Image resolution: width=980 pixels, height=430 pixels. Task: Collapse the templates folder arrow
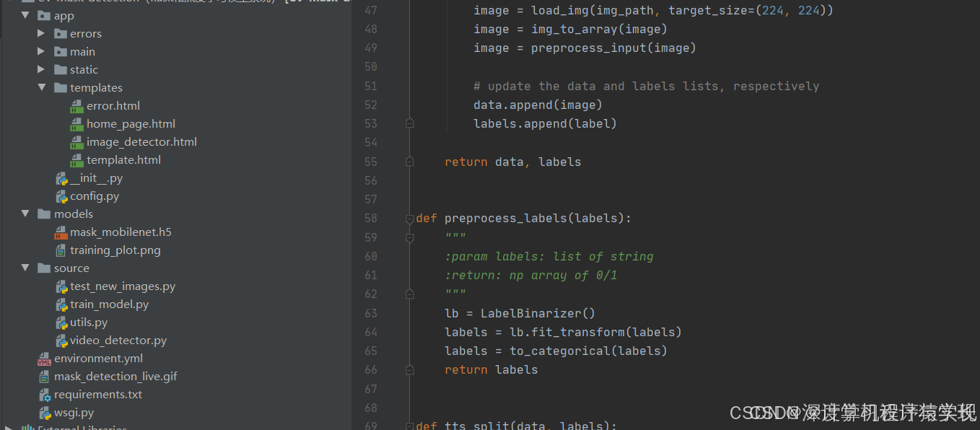coord(41,87)
